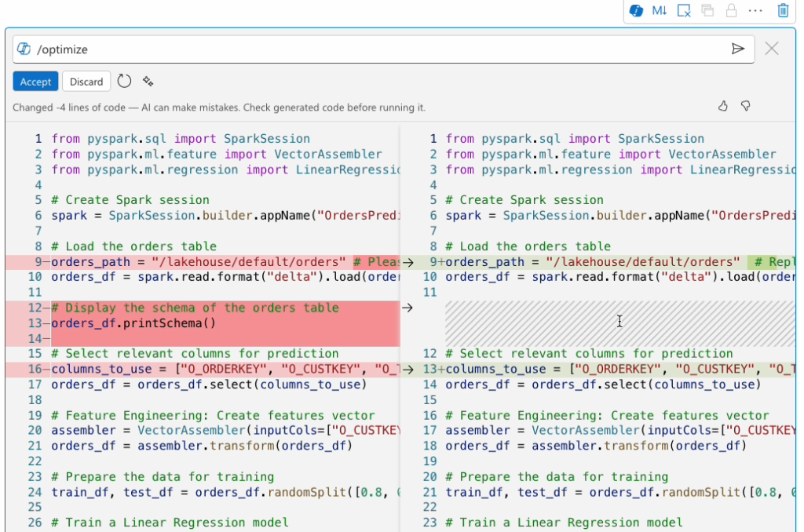Give thumbs up feedback on the generated code
The width and height of the screenshot is (804, 532).
coord(722,106)
